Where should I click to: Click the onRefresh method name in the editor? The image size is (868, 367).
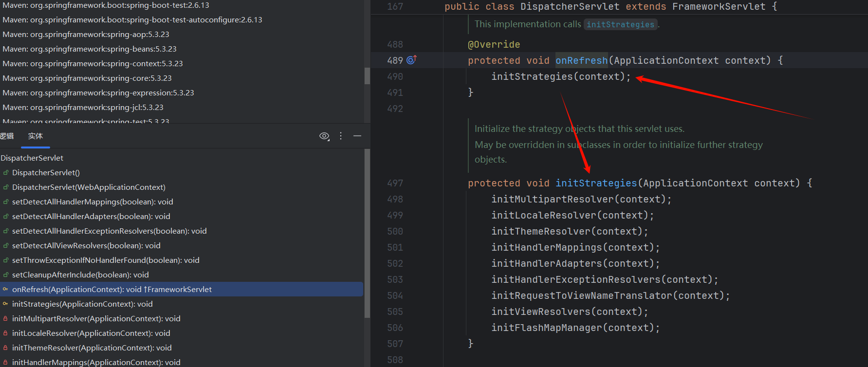click(x=581, y=60)
